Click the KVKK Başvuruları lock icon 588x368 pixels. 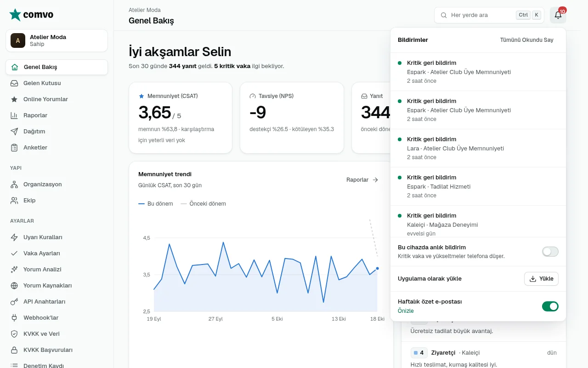coord(14,350)
